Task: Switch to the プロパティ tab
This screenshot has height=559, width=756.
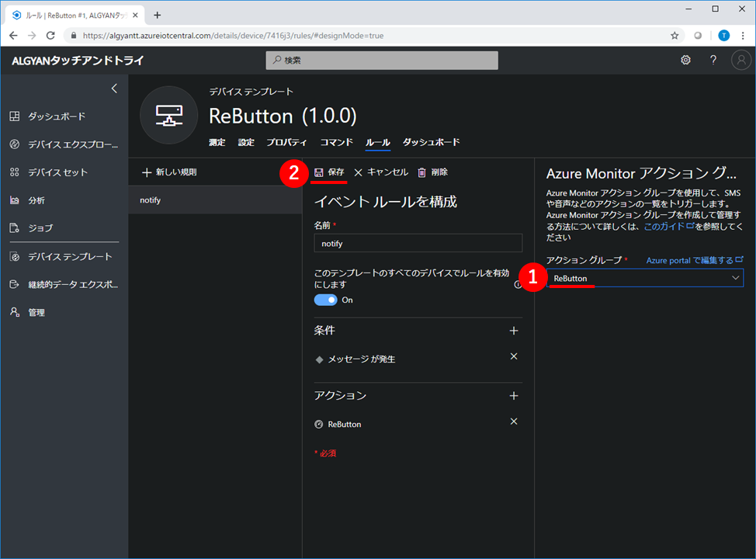Action: click(x=286, y=142)
